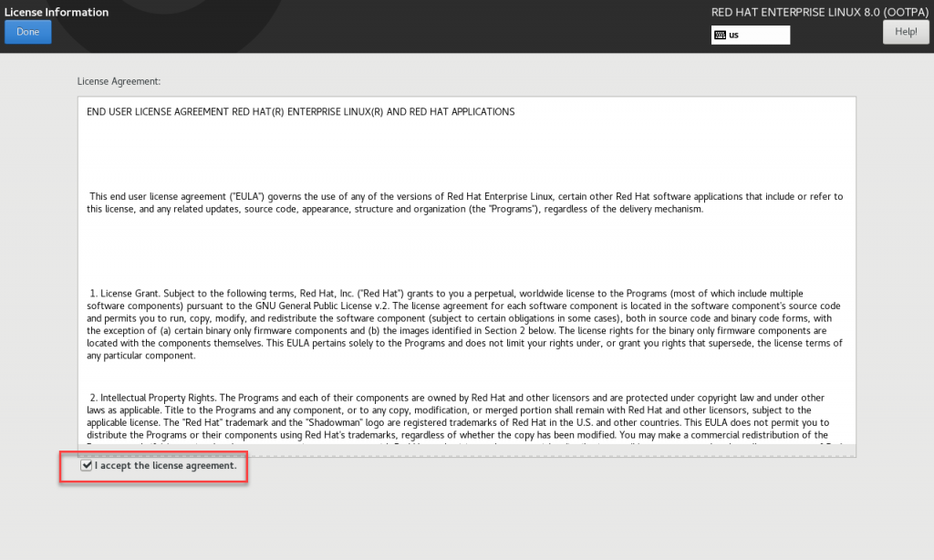Viewport: 934px width, 560px height.
Task: Click the 'License Information' title
Action: click(57, 12)
